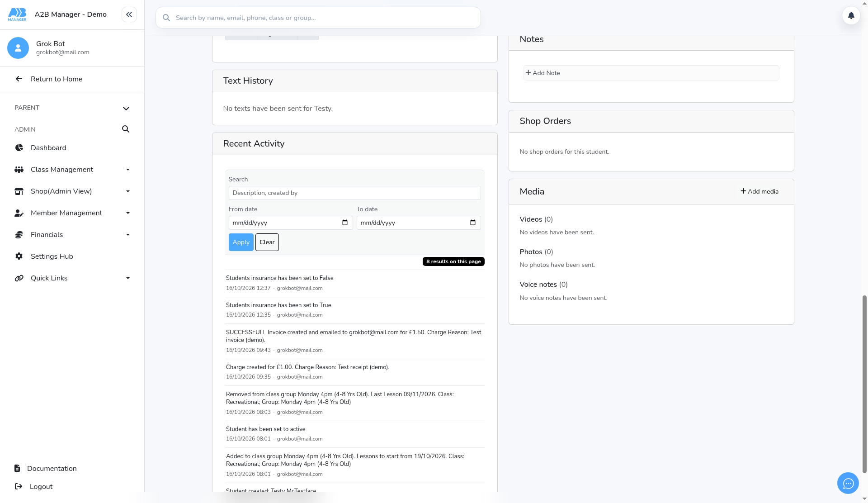Open calendar picker in From date field
Screen dimensions: 868x503
tap(345, 223)
